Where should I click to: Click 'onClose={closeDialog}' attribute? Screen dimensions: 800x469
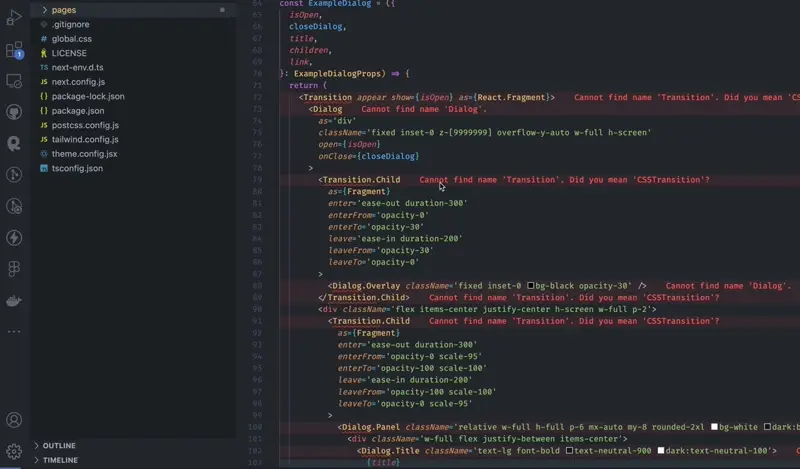pos(368,156)
